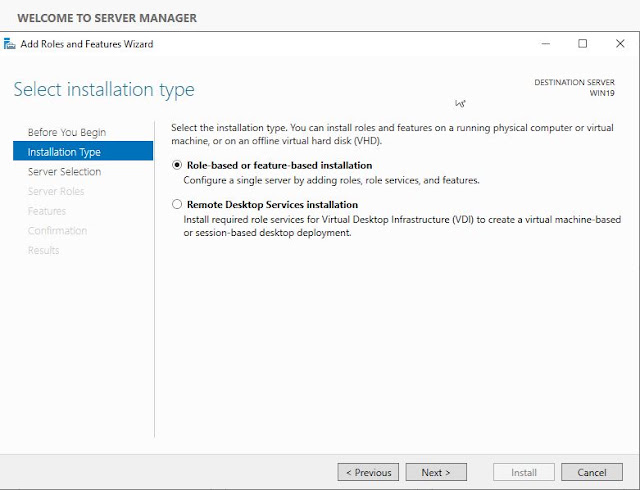Click the Next button

coord(436,472)
